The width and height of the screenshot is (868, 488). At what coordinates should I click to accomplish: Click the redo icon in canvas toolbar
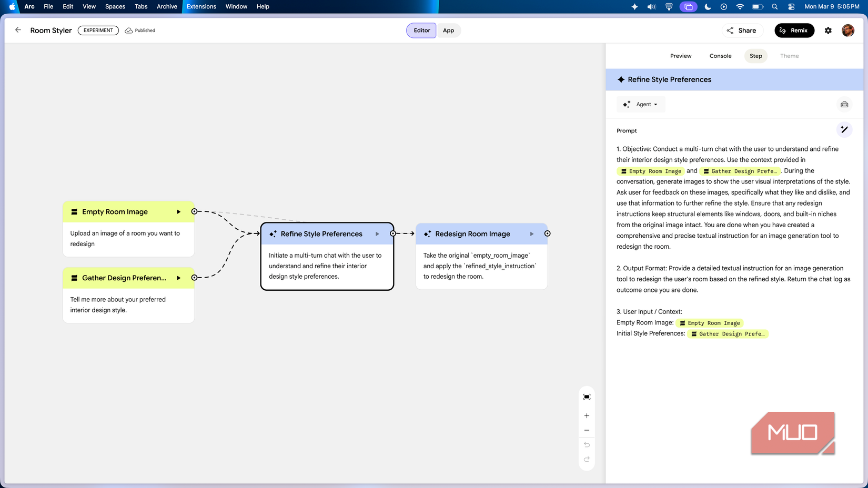(587, 459)
